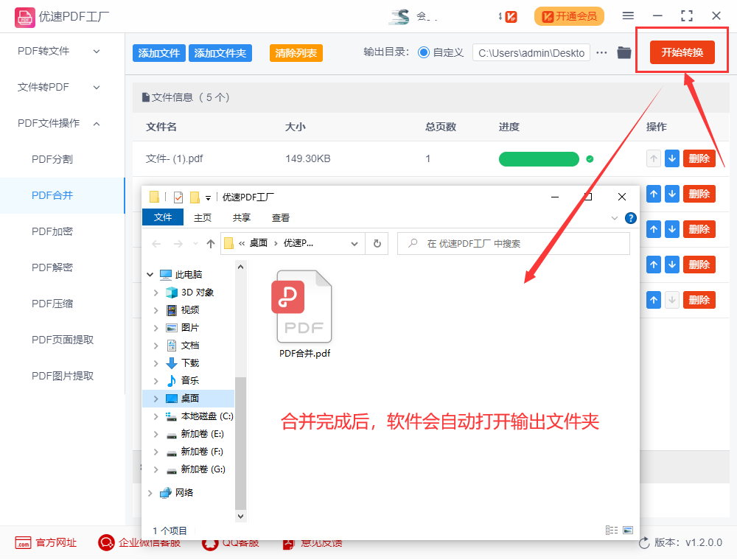737x560 pixels.
Task: Click Explorer forward arrow
Action: coord(178,244)
